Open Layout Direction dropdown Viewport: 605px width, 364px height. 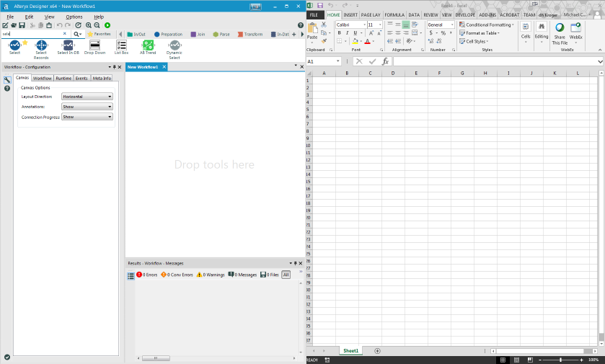[x=87, y=97]
